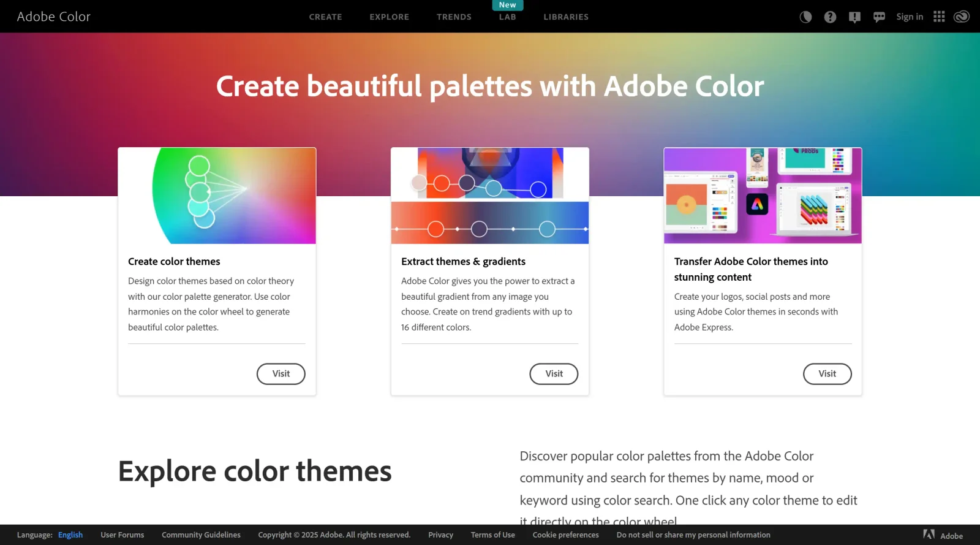Click 'Create beautiful palettes with Adobe Color' headline
980x545 pixels.
(x=490, y=86)
